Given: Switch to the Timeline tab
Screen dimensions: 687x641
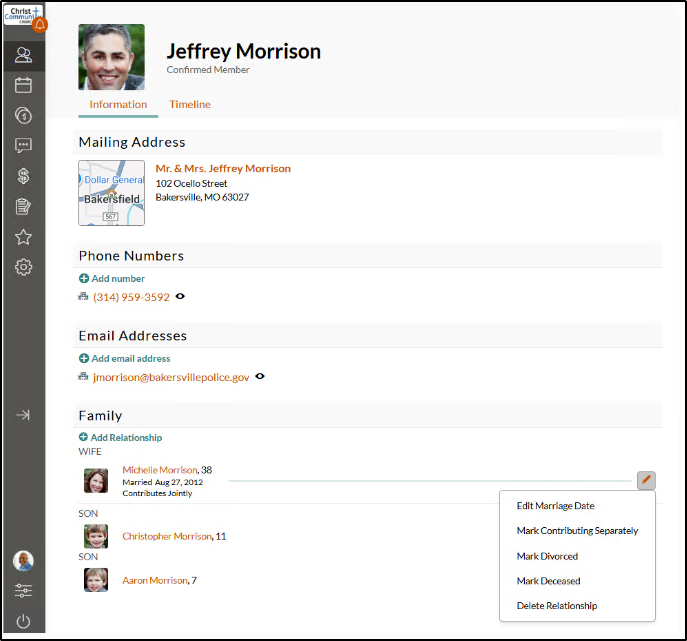Looking at the screenshot, I should point(190,105).
